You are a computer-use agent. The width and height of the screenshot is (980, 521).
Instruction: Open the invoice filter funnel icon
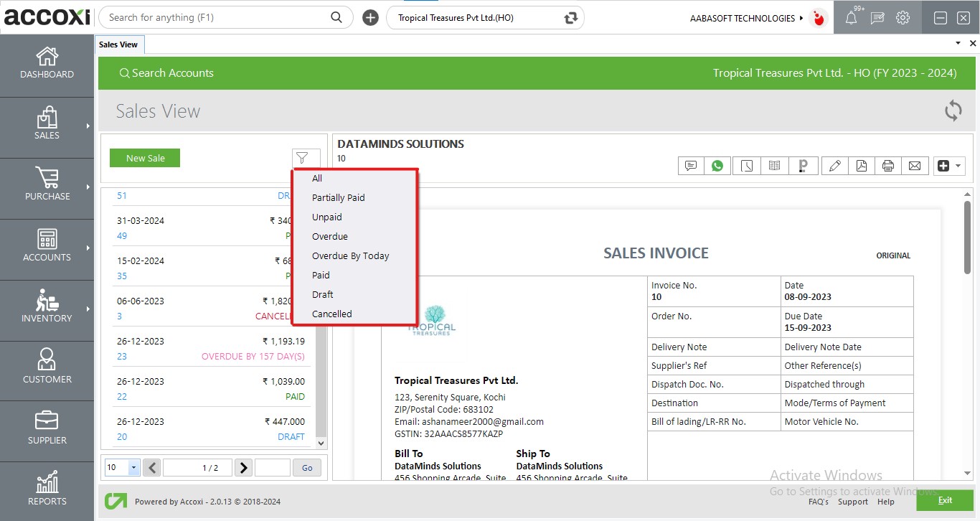tap(306, 157)
